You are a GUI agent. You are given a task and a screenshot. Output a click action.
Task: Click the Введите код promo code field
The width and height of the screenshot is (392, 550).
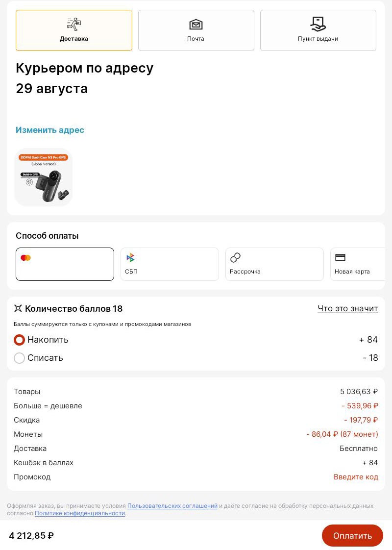[356, 476]
